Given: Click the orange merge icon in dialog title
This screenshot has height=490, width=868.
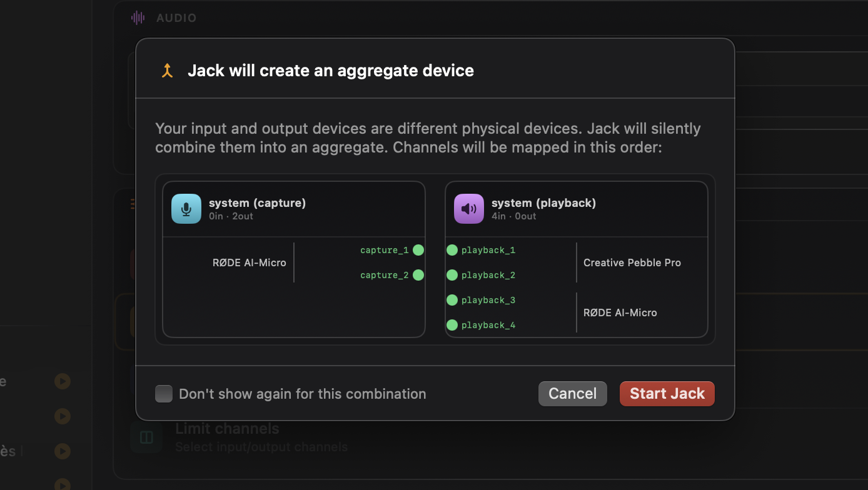Looking at the screenshot, I should 166,71.
